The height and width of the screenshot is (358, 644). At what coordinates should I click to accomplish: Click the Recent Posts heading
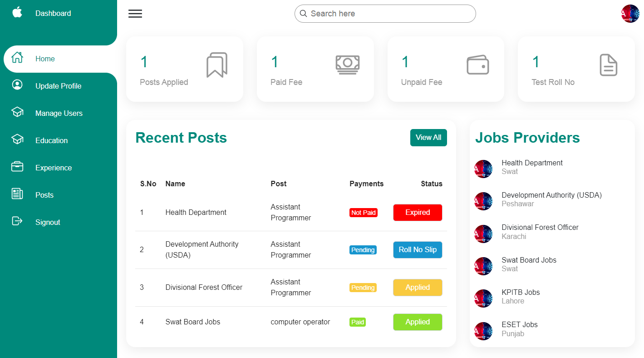pos(181,138)
